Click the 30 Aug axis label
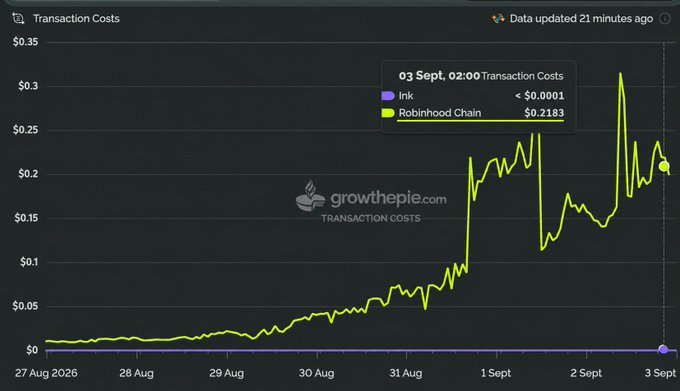680x391 pixels. (x=317, y=373)
